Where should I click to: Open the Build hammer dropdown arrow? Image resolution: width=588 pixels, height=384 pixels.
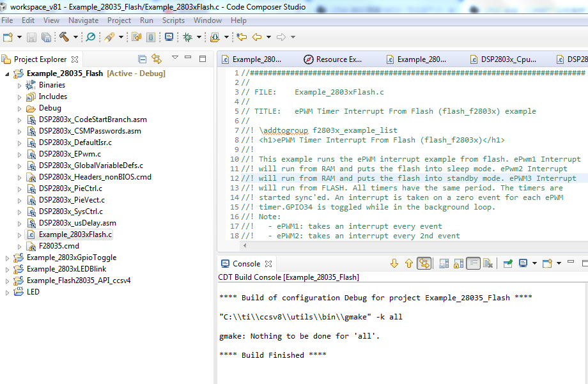[x=75, y=37]
